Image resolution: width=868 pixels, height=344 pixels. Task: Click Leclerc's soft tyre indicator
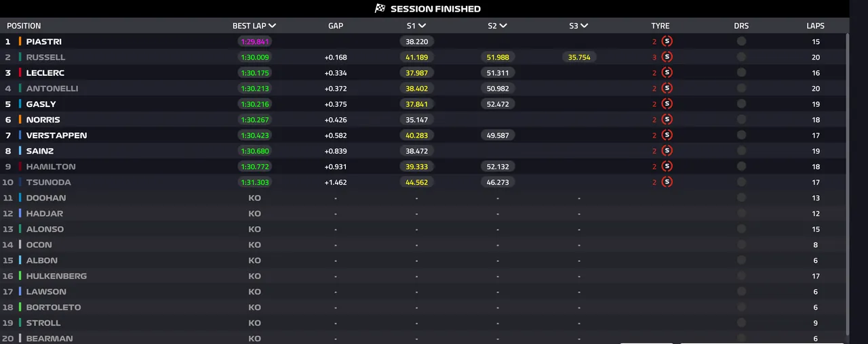pos(667,72)
